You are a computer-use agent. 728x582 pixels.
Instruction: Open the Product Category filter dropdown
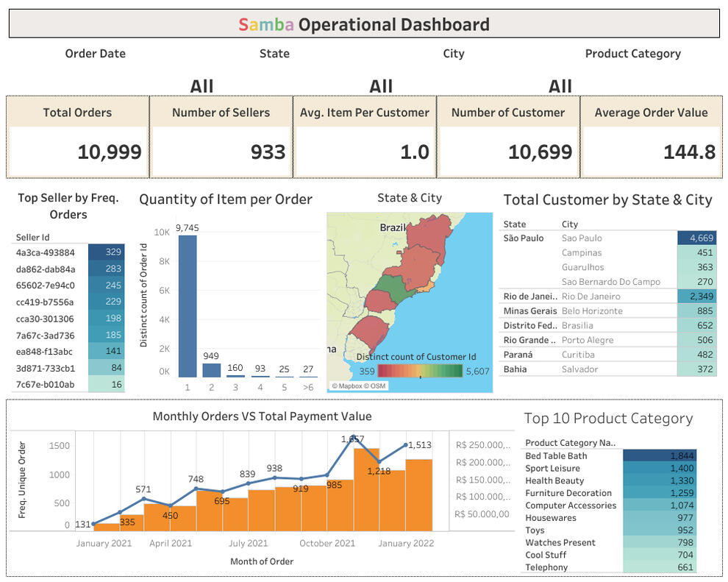[560, 86]
